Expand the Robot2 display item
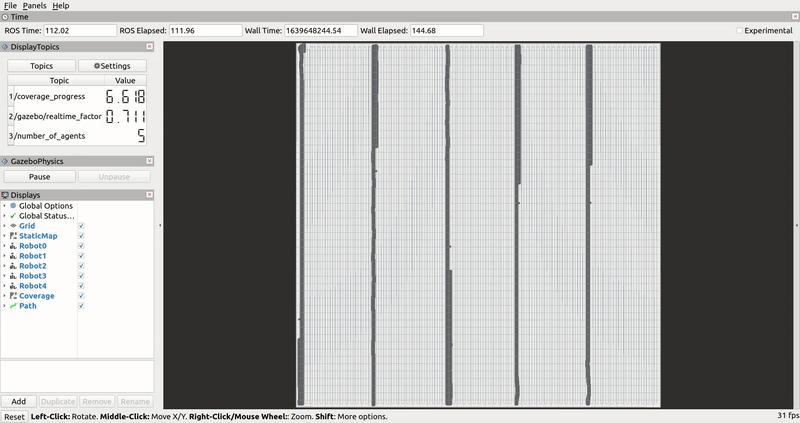The height and width of the screenshot is (423, 800). 5,266
